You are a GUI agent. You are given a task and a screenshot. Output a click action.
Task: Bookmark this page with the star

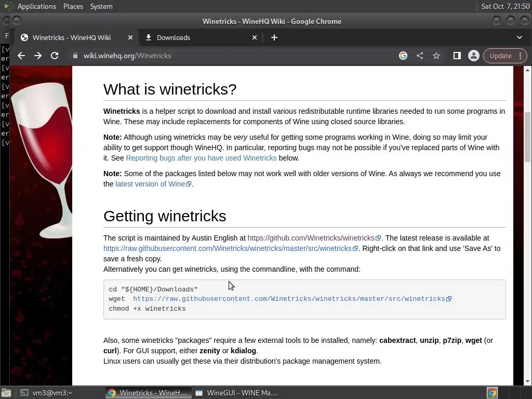[x=436, y=56]
